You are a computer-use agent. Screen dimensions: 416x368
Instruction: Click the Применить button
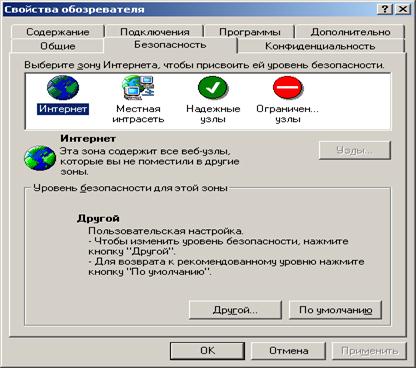(x=369, y=351)
